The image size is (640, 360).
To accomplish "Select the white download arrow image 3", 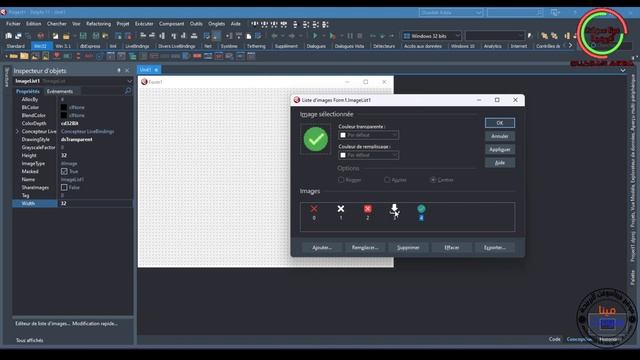I will tap(394, 209).
